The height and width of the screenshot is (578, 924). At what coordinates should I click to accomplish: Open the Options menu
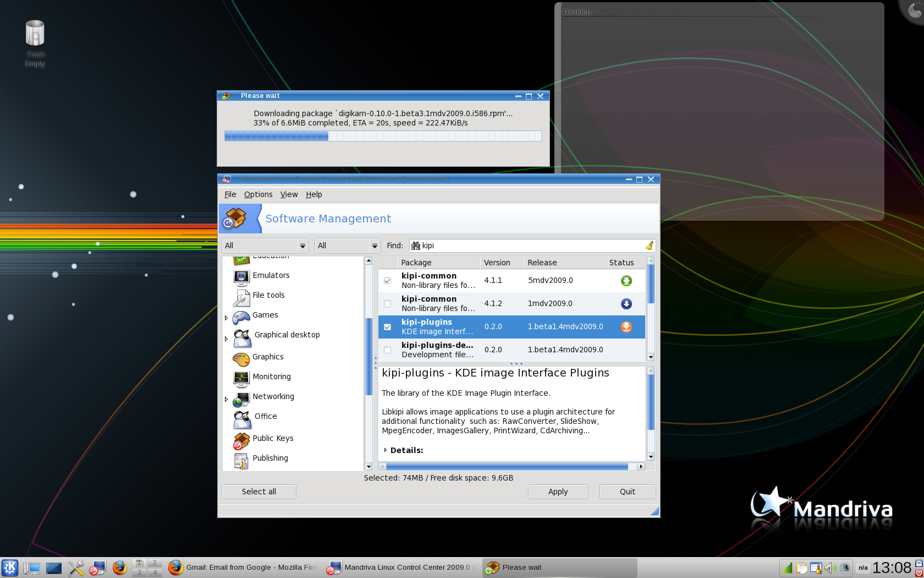click(258, 194)
